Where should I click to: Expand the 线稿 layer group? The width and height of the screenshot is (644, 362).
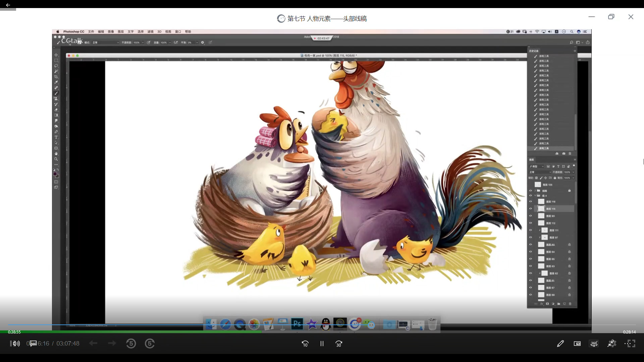coord(535,190)
